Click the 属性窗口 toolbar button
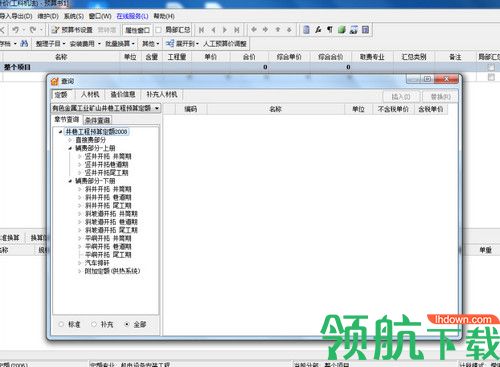The image size is (500, 367). click(137, 30)
